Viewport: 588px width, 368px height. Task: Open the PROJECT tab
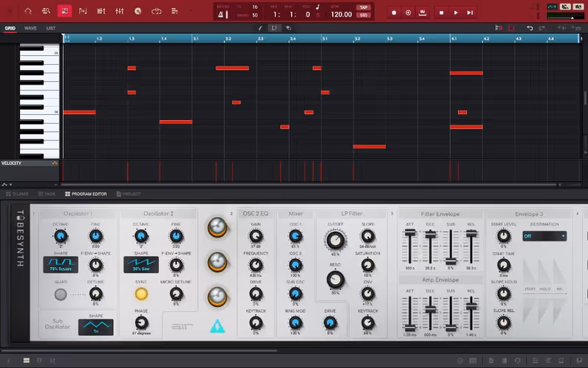[129, 194]
